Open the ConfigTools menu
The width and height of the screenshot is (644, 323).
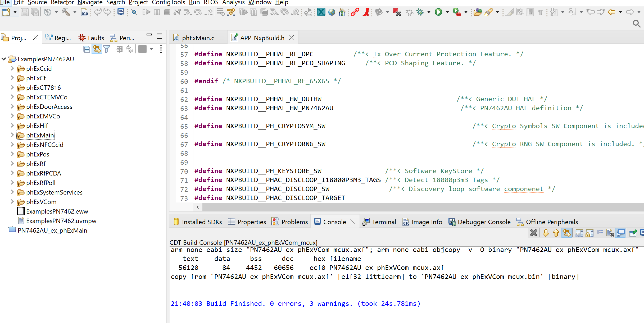168,3
